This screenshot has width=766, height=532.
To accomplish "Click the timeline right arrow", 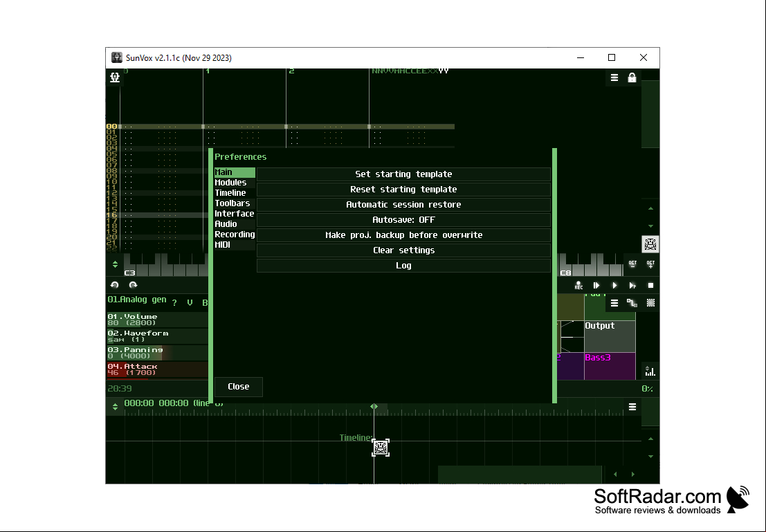I will point(632,474).
